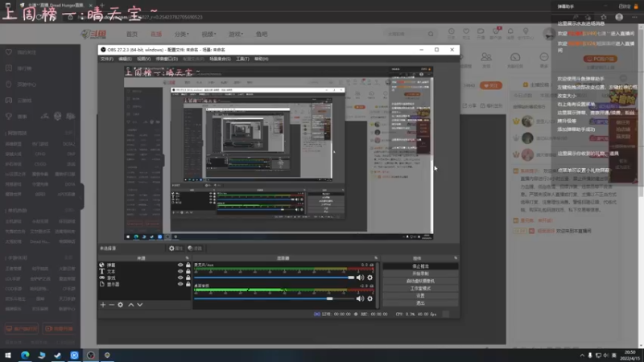Open the notifications bell icon on Douyu
Image resolution: width=644 pixels, height=362 pixels.
coord(510,33)
